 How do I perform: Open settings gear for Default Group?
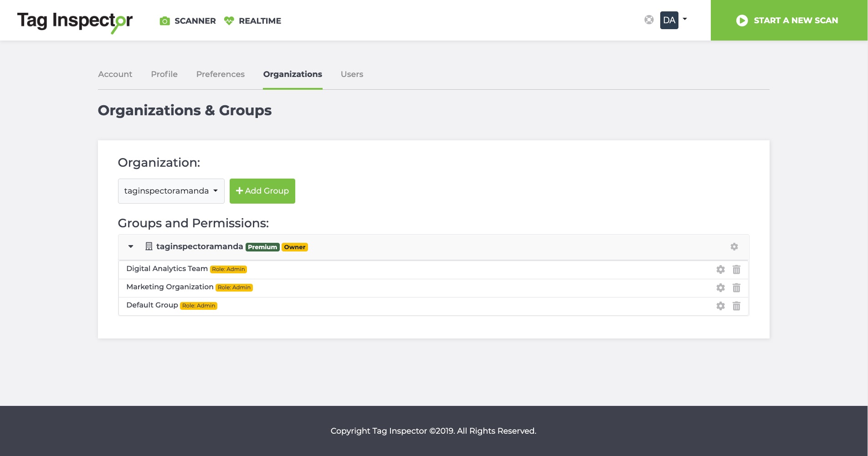point(720,306)
